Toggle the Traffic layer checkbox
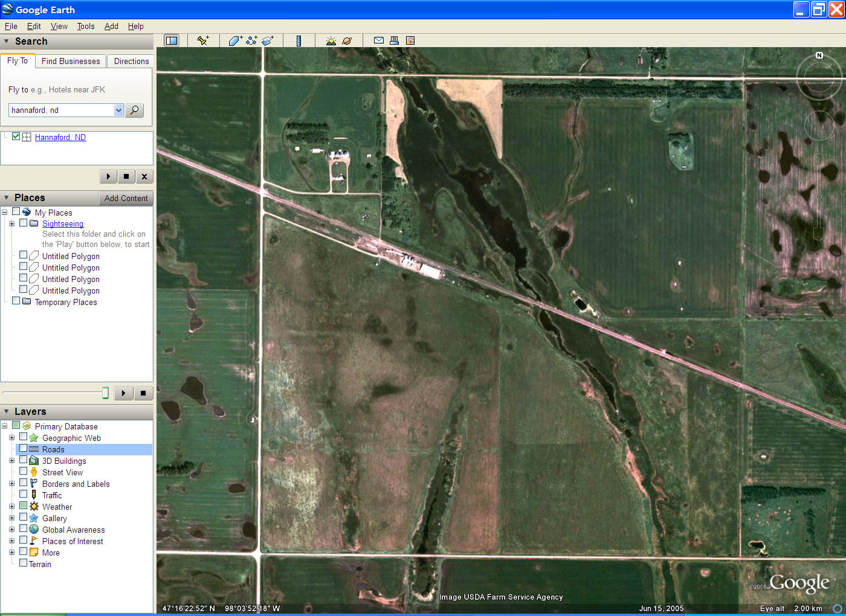 point(23,495)
